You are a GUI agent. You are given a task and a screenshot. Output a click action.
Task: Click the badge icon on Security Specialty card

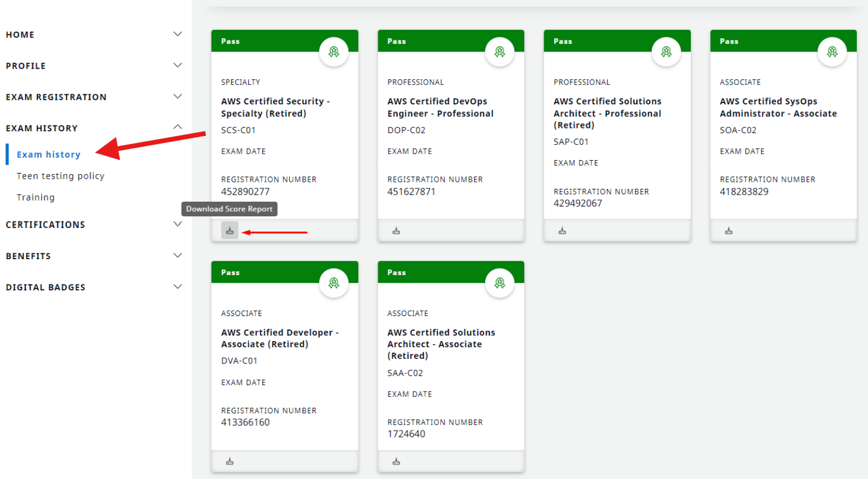pos(334,52)
